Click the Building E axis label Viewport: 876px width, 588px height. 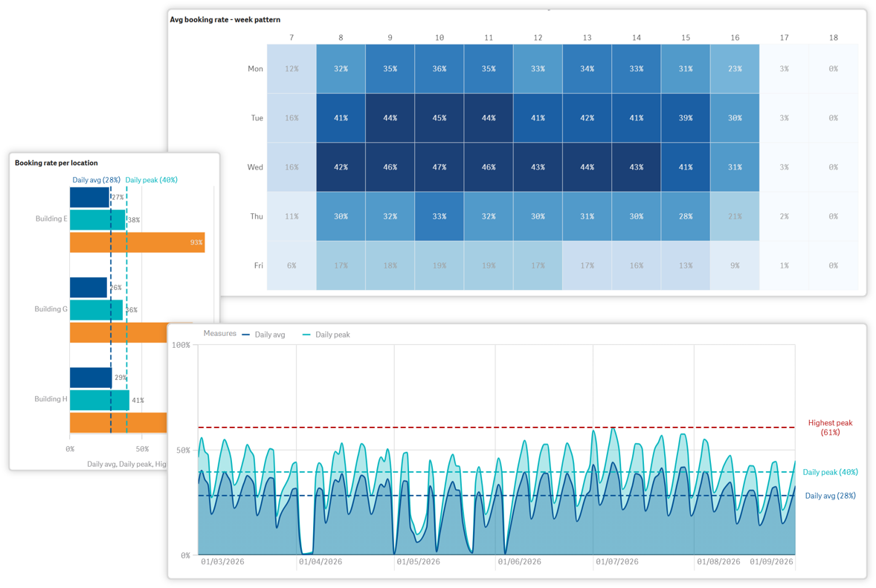pos(51,219)
